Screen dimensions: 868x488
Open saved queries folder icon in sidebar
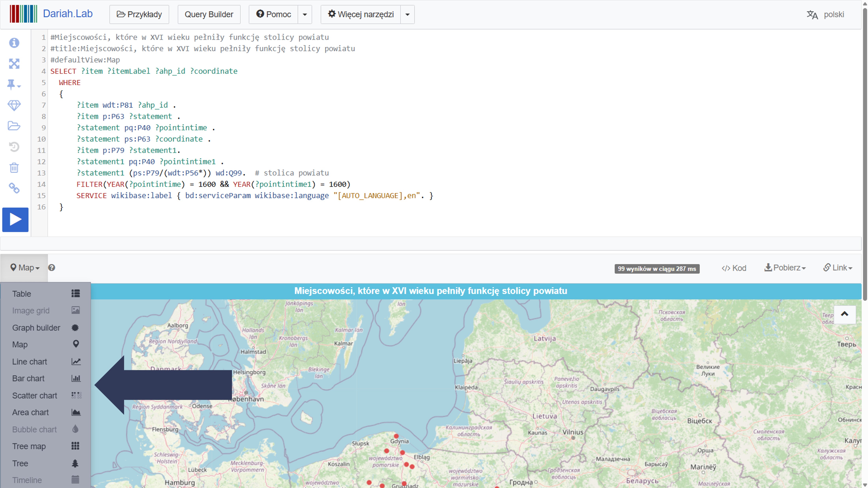(x=14, y=126)
